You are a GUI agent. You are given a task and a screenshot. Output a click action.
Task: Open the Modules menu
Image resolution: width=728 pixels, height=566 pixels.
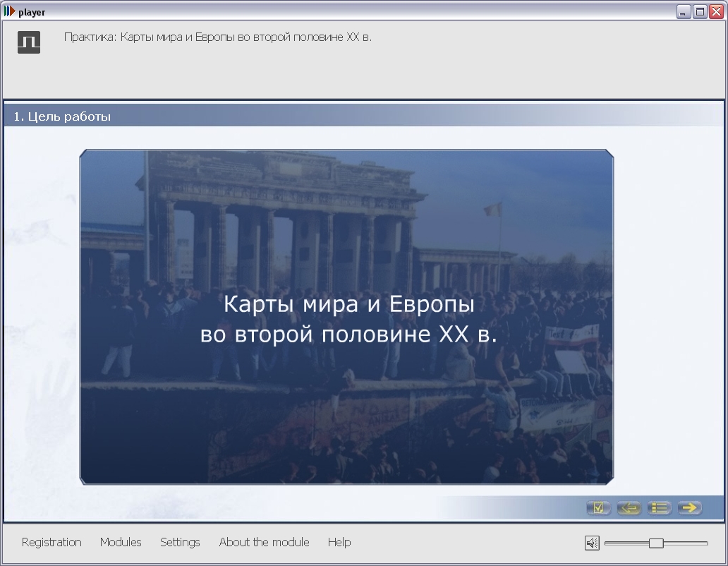121,542
